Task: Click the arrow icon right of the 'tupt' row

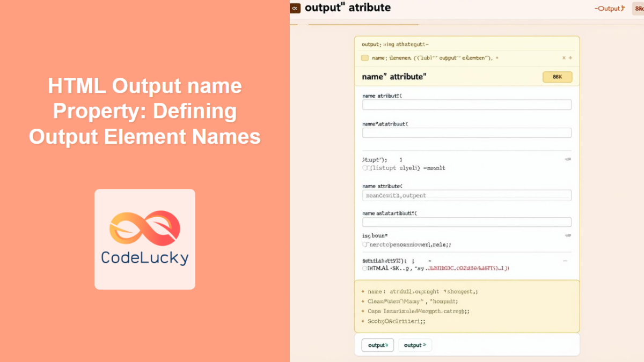Action: pyautogui.click(x=567, y=159)
